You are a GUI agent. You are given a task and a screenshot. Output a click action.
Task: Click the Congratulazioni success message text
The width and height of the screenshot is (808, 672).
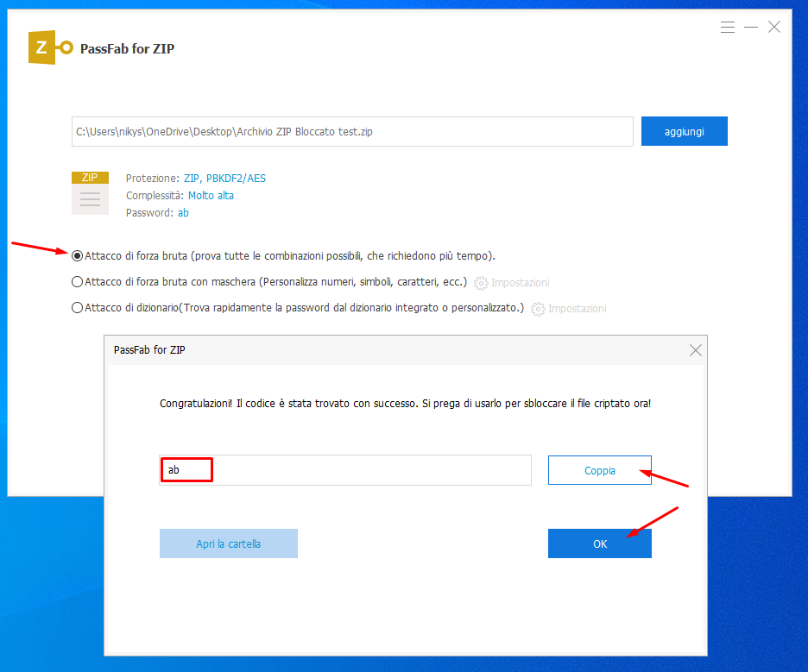[x=405, y=403]
